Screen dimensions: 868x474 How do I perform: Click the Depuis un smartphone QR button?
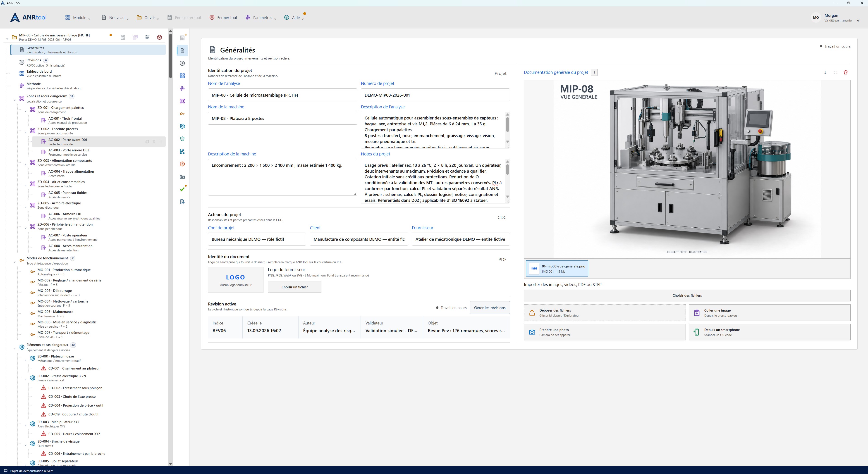[x=769, y=332]
